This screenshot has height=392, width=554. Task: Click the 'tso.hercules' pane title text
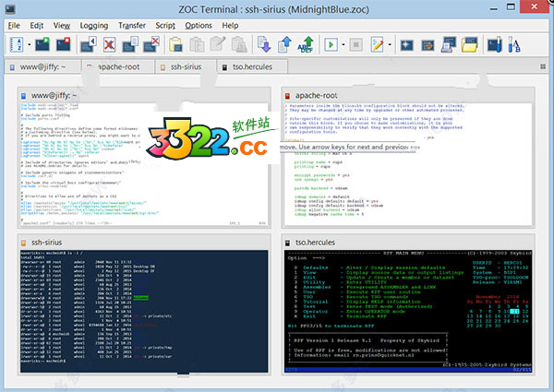point(315,243)
